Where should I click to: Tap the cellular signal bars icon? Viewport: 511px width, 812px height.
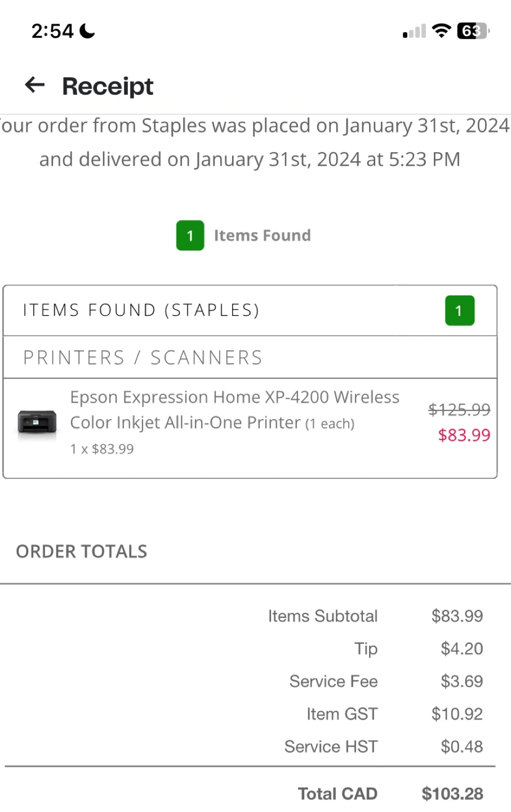point(415,31)
